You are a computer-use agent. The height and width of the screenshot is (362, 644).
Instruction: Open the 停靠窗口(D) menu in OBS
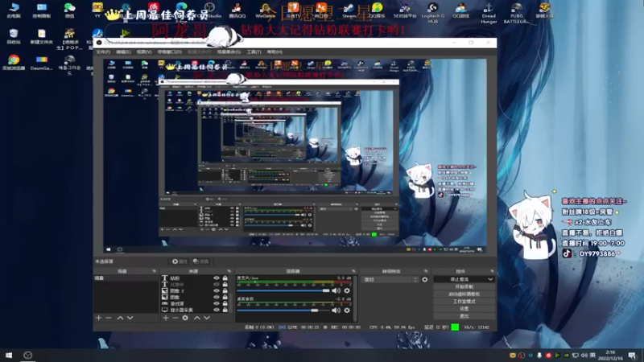pos(170,52)
